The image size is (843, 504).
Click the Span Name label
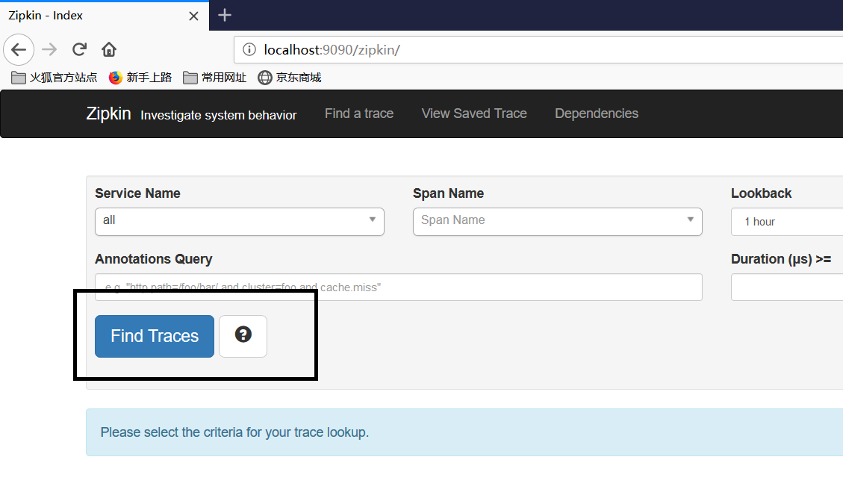(x=449, y=193)
